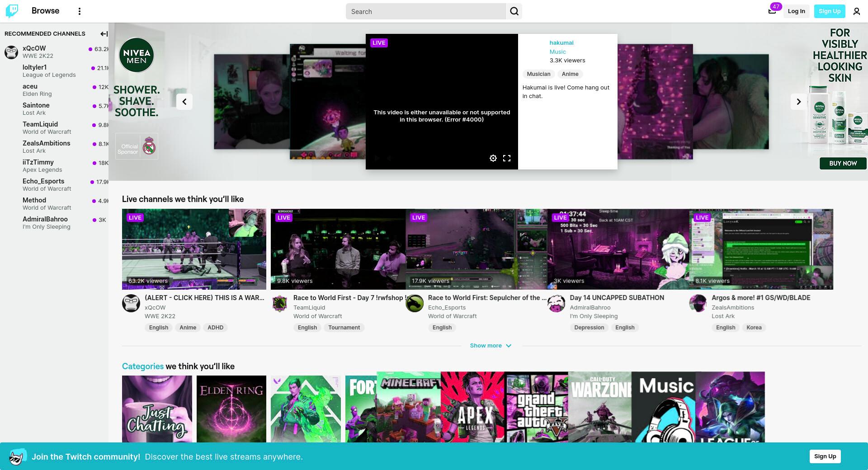Screen dimensions: 868x470
Task: Click the Argos & more! stream title
Action: pyautogui.click(x=761, y=298)
